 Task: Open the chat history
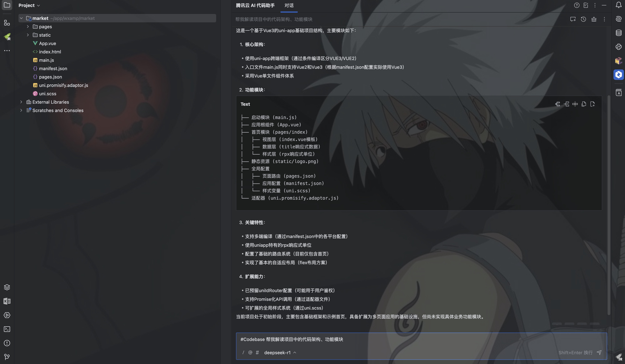[583, 19]
